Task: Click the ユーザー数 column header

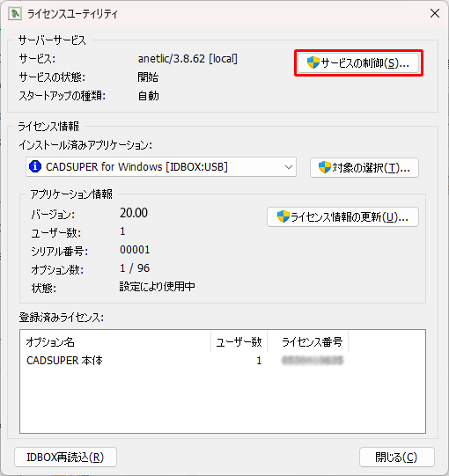Action: 239,341
